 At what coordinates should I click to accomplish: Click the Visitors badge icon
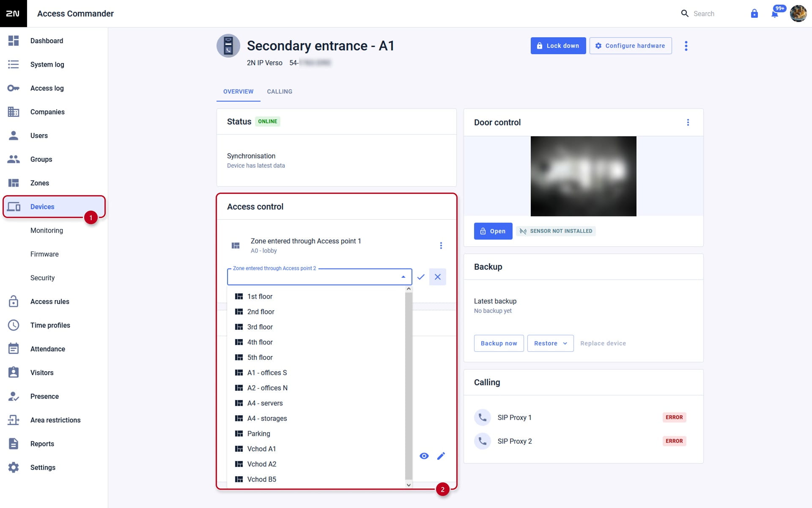[14, 373]
